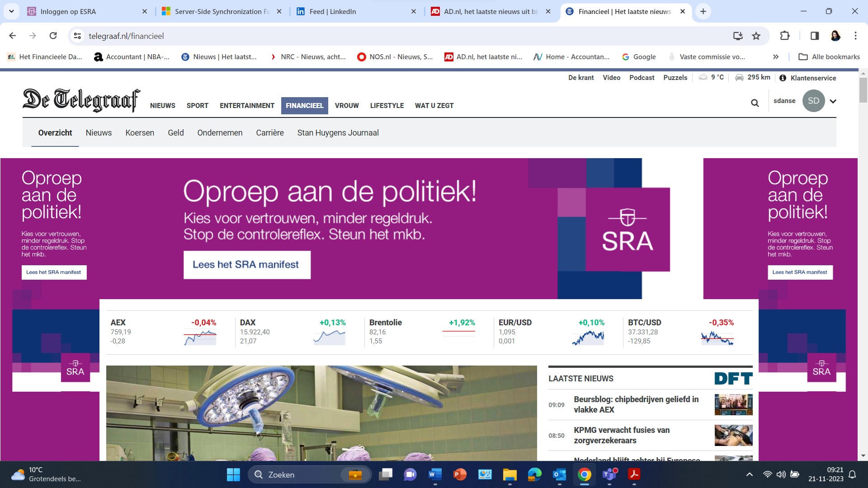Open Chrome three-dot menu
The width and height of the screenshot is (868, 488).
click(855, 36)
